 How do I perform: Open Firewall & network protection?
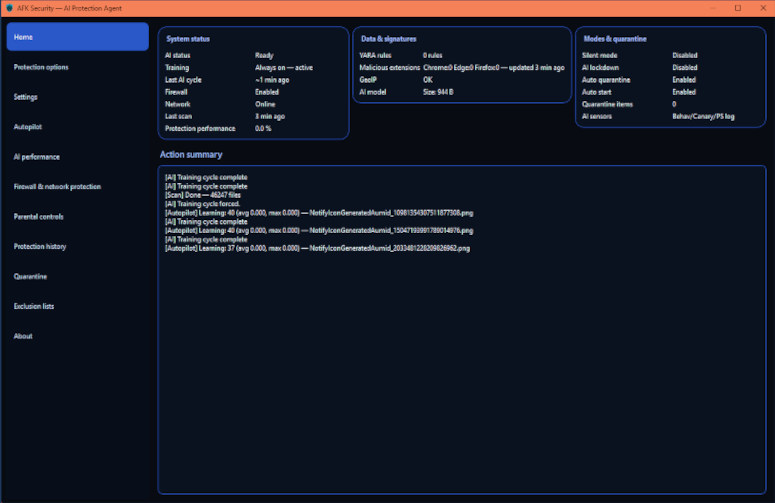coord(77,187)
